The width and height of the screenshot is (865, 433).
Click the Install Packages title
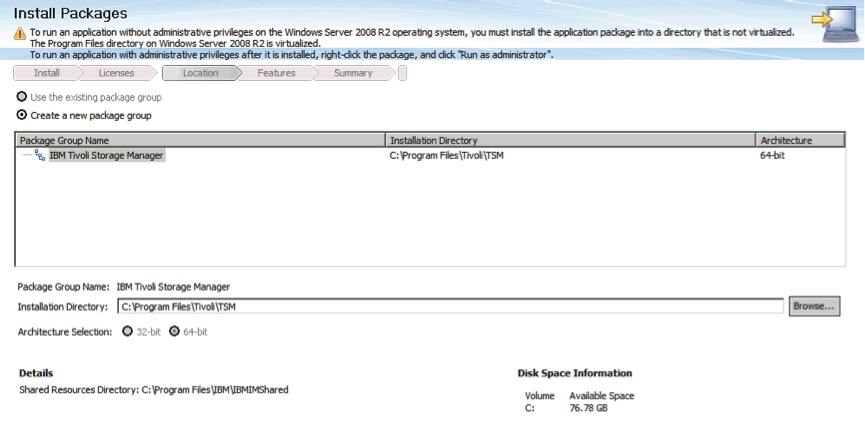70,13
